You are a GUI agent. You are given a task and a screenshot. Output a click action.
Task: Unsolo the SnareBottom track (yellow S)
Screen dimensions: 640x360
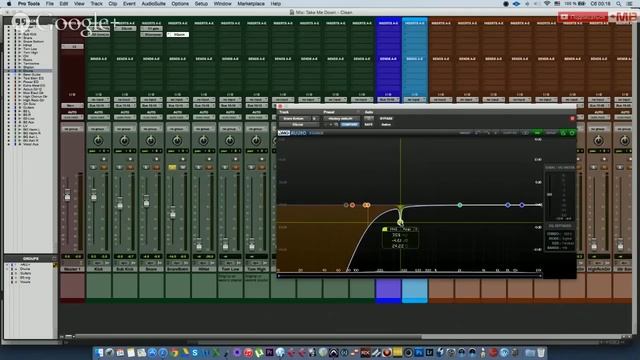click(172, 167)
